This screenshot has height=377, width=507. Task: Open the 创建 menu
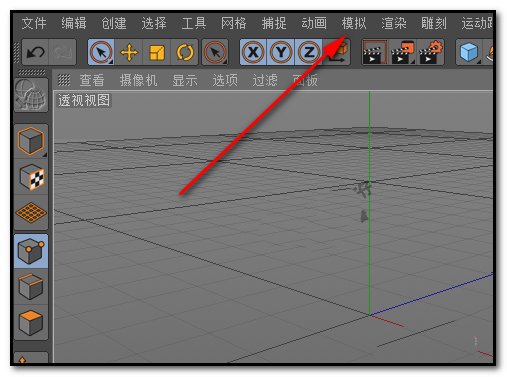click(114, 23)
